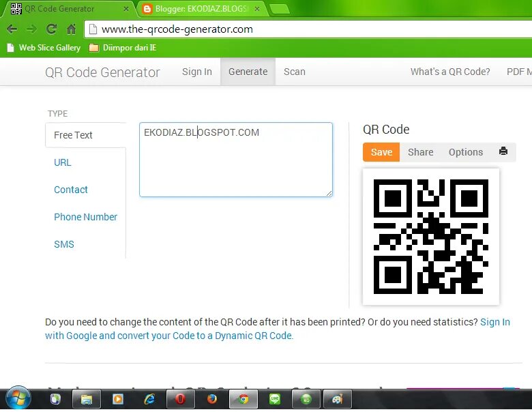The height and width of the screenshot is (412, 532).
Task: Reload the page with the refresh icon
Action: pos(51,29)
